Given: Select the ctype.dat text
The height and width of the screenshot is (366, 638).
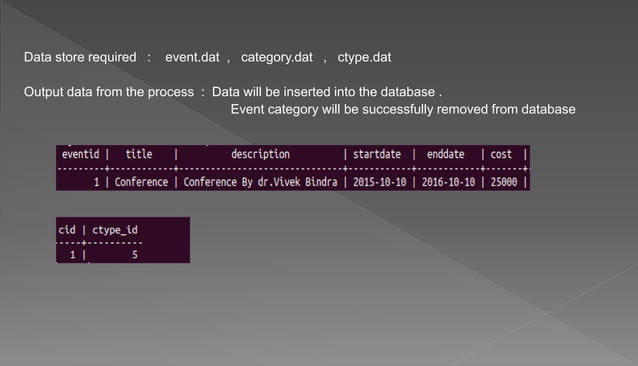Looking at the screenshot, I should pyautogui.click(x=364, y=57).
